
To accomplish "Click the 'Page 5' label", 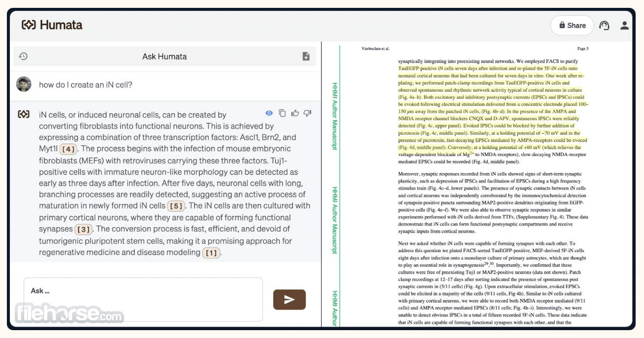I will point(583,49).
